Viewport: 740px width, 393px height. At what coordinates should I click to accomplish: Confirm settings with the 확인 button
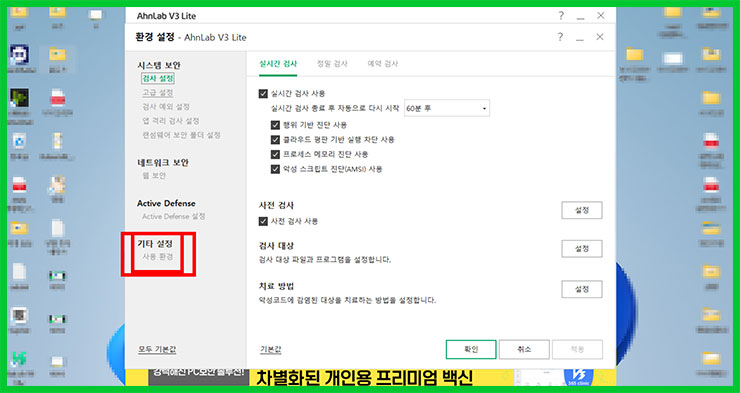point(471,350)
